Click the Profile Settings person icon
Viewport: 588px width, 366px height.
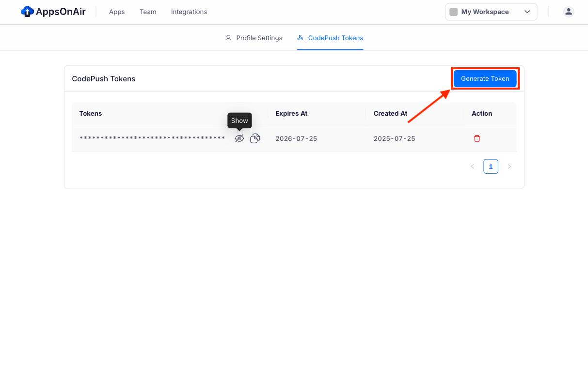click(228, 38)
